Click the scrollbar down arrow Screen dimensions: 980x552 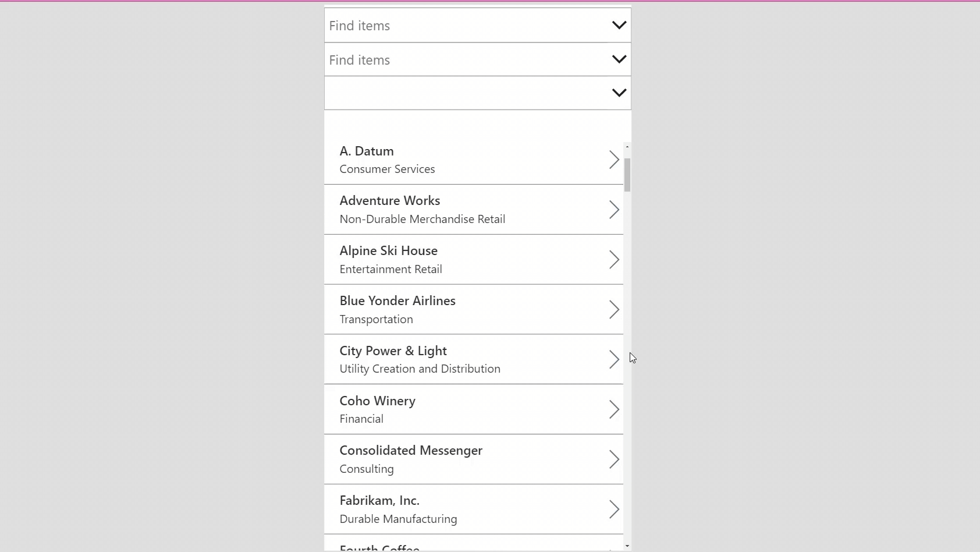tap(627, 546)
